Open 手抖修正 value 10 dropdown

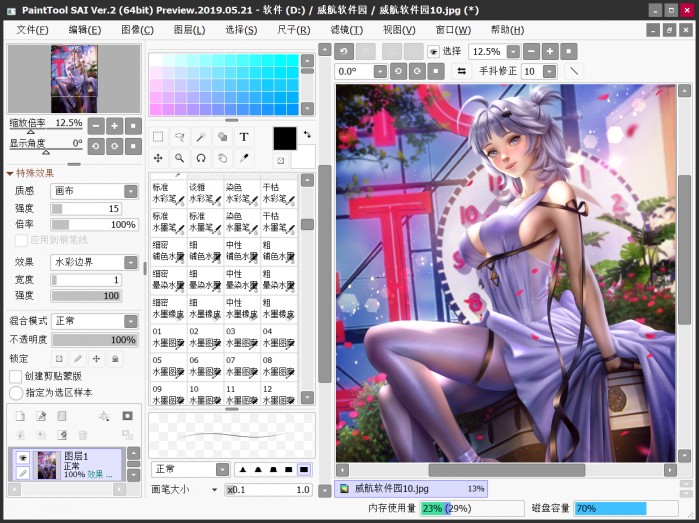550,71
